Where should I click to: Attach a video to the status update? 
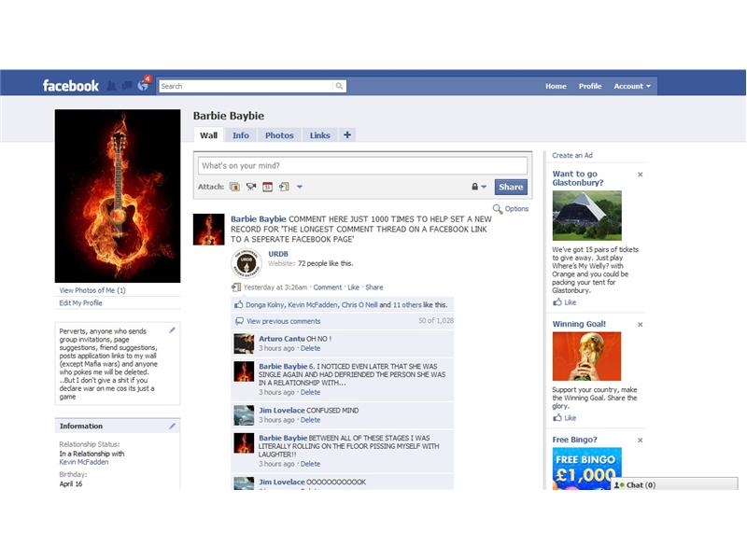[249, 187]
